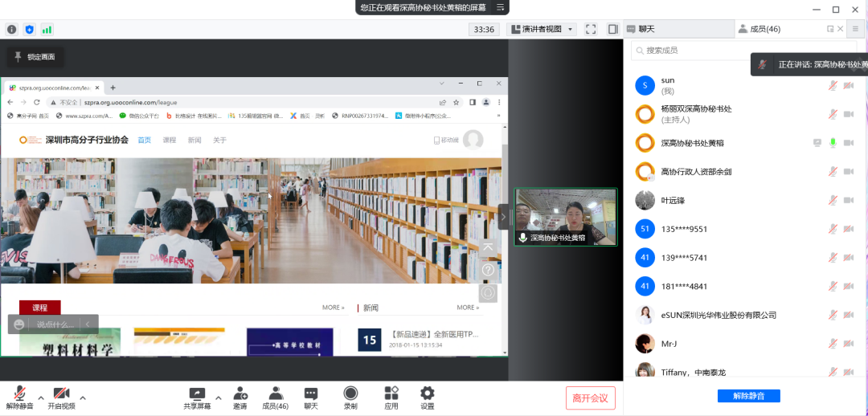This screenshot has width=868, height=416.
Task: Collapse the 说点什么 chat bar arrow
Action: (88, 324)
